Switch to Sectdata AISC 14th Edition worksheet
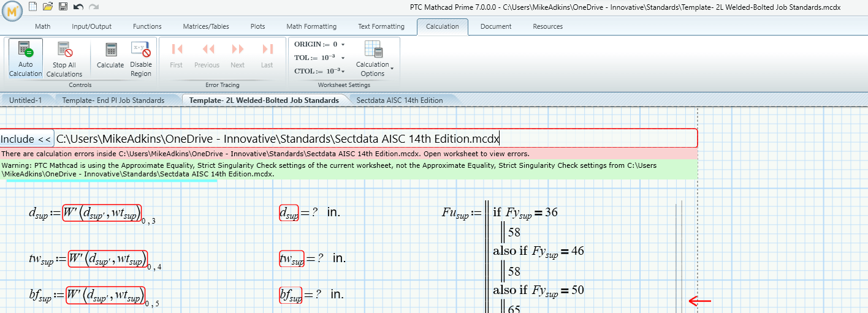Screen dimensions: 868x313 click(x=400, y=100)
